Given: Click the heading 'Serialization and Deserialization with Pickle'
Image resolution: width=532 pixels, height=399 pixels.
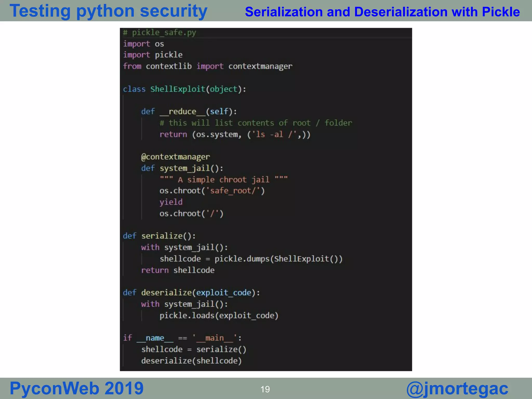Looking at the screenshot, I should (382, 12).
